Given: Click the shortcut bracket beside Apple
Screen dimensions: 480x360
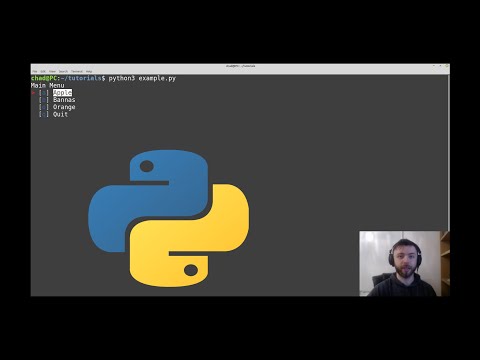Looking at the screenshot, I should click(x=44, y=93).
